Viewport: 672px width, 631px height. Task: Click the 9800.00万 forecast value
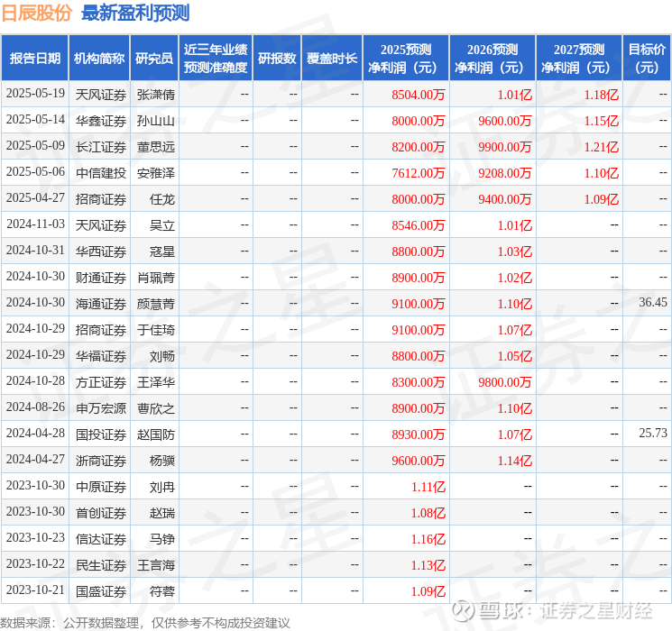pyautogui.click(x=505, y=382)
